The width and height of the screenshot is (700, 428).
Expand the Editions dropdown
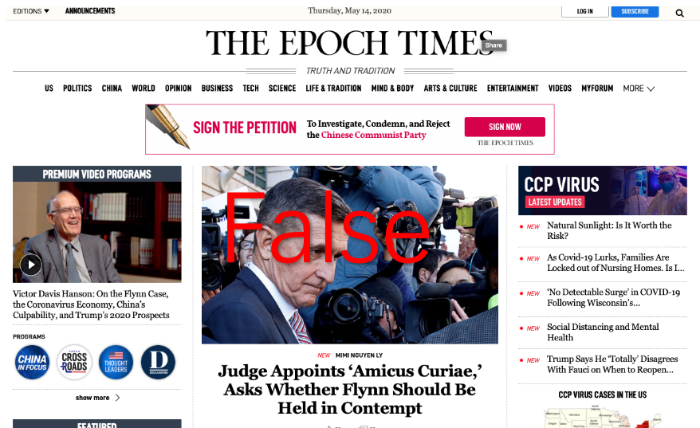(31, 11)
